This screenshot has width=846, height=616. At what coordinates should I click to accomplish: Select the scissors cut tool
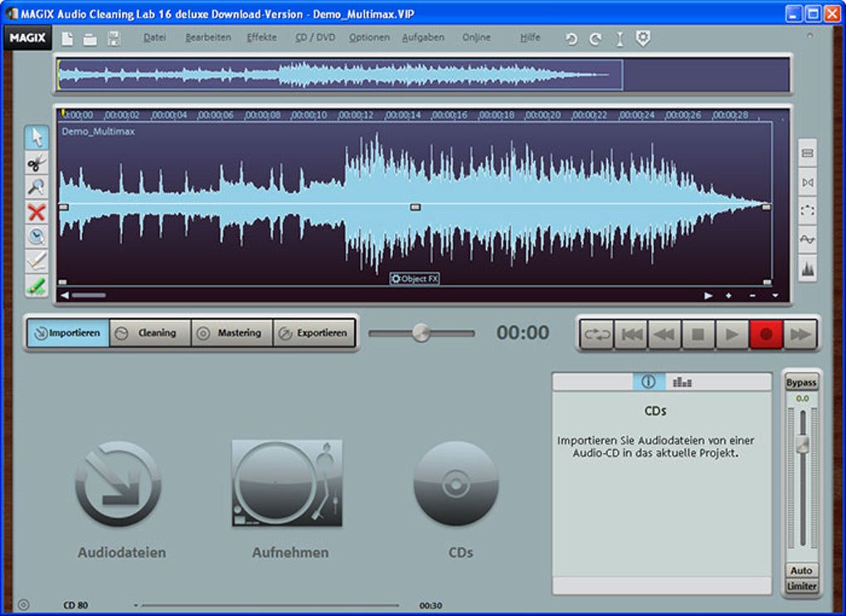point(36,162)
